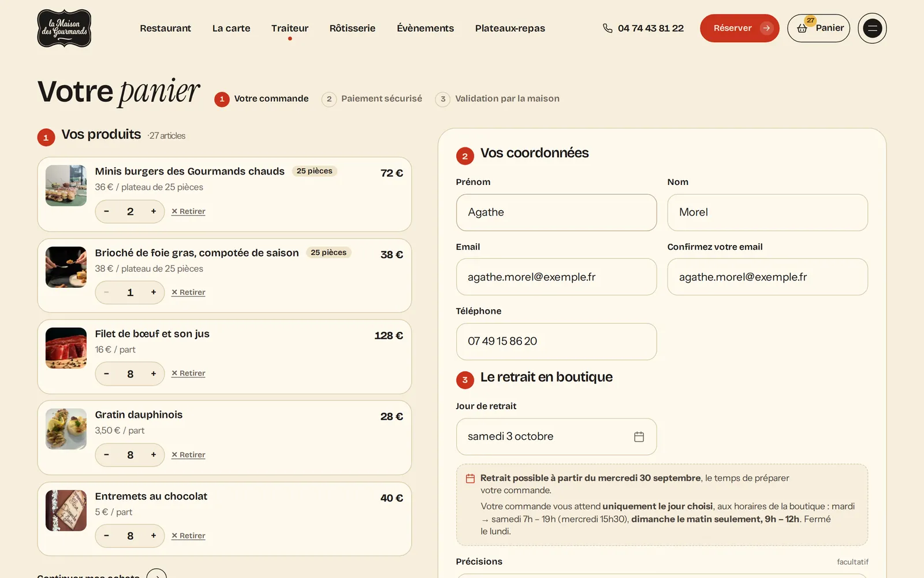The height and width of the screenshot is (578, 924).
Task: Click the Nom field containing Morel
Action: (767, 212)
